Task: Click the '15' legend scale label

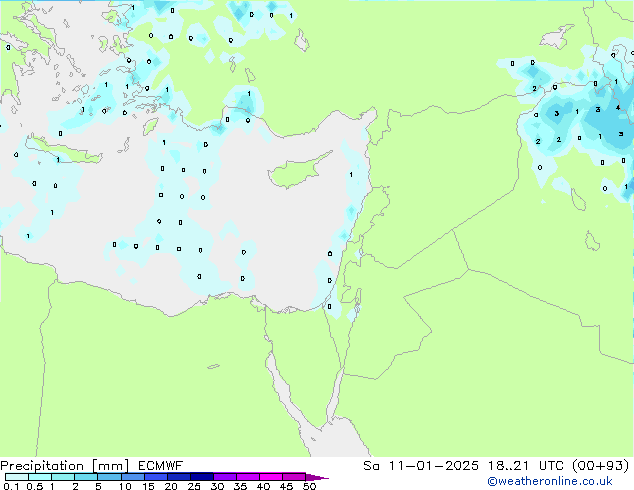Action: pyautogui.click(x=148, y=486)
